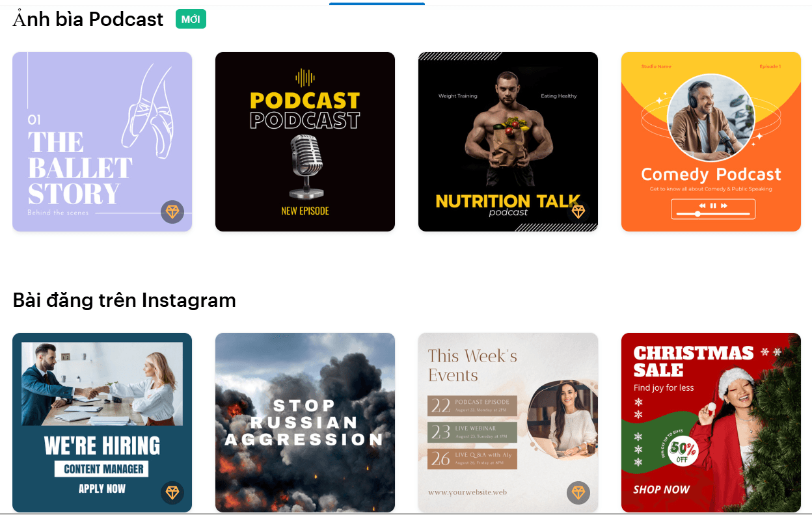Click the Ảnh bìa Podcast section heading
Viewport: 812px width, 515px height.
pyautogui.click(x=88, y=20)
